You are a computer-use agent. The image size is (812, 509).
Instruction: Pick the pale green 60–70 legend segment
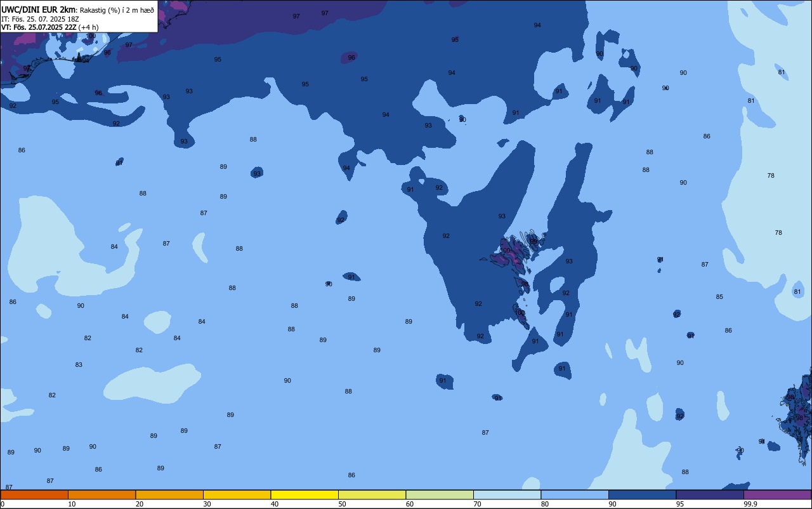point(440,494)
